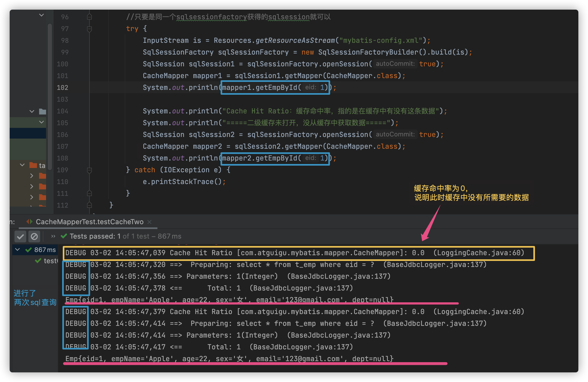This screenshot has width=588, height=382.
Task: Toggle the Show Ignored tests button
Action: 34,236
